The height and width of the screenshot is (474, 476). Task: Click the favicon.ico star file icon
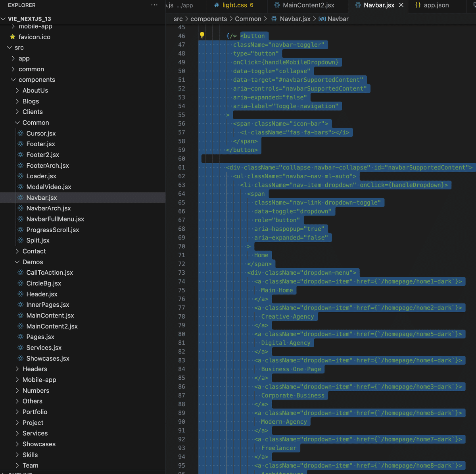click(x=13, y=37)
